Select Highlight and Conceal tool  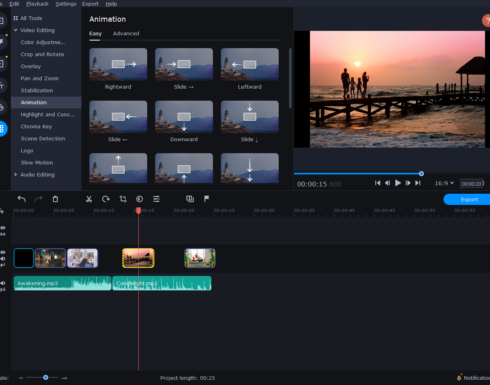[47, 114]
